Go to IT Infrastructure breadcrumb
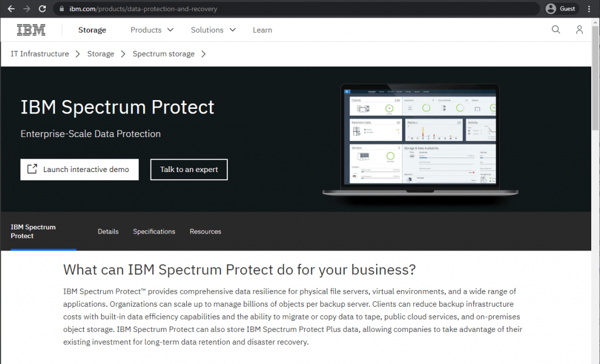 pyautogui.click(x=40, y=54)
